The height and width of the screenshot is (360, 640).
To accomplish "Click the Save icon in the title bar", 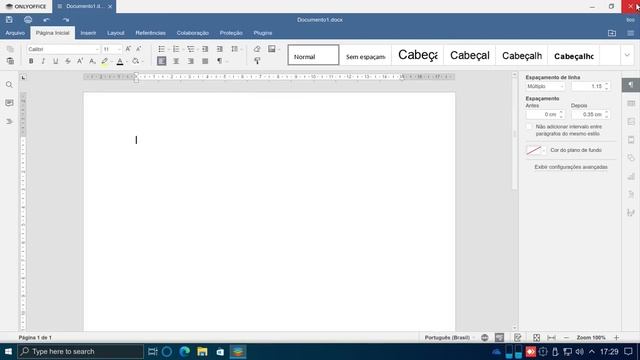I will click(9, 20).
